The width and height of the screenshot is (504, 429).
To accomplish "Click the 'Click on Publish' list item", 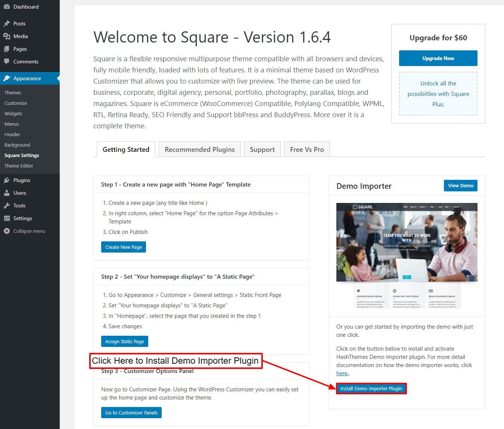I will coord(128,232).
